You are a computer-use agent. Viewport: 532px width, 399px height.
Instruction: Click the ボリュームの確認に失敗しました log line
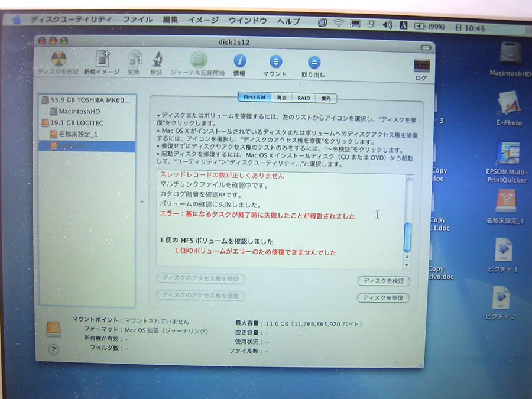(x=210, y=205)
